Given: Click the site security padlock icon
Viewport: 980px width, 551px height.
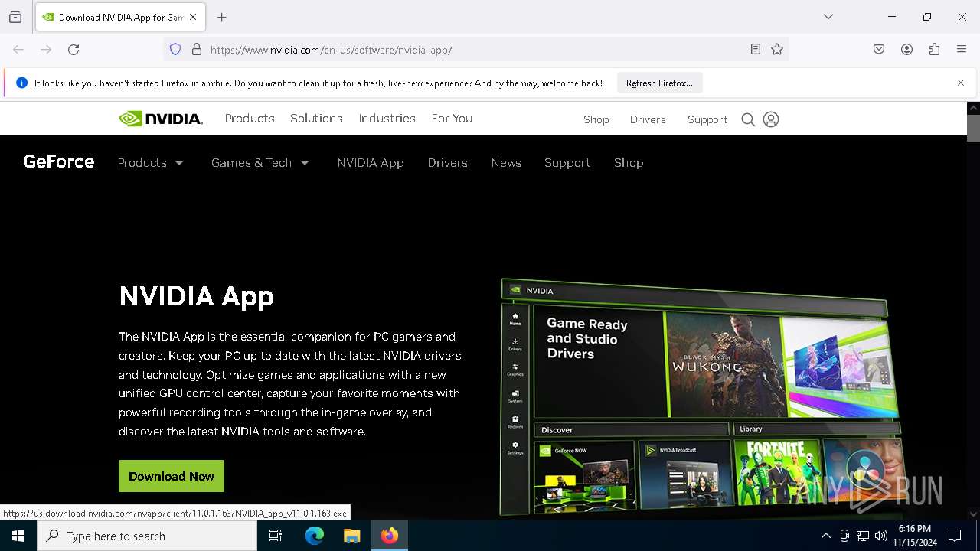Looking at the screenshot, I should tap(197, 50).
